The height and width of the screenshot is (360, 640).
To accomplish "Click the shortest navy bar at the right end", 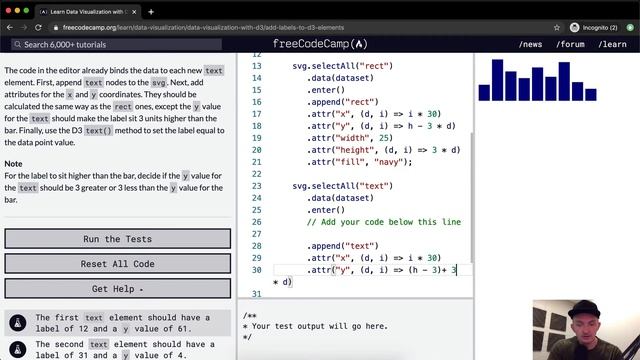I will click(591, 95).
